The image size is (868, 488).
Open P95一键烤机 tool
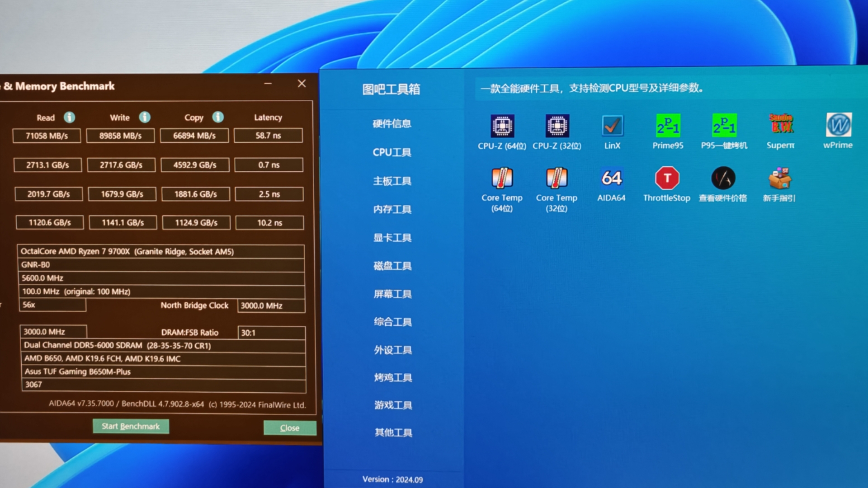[x=724, y=131]
